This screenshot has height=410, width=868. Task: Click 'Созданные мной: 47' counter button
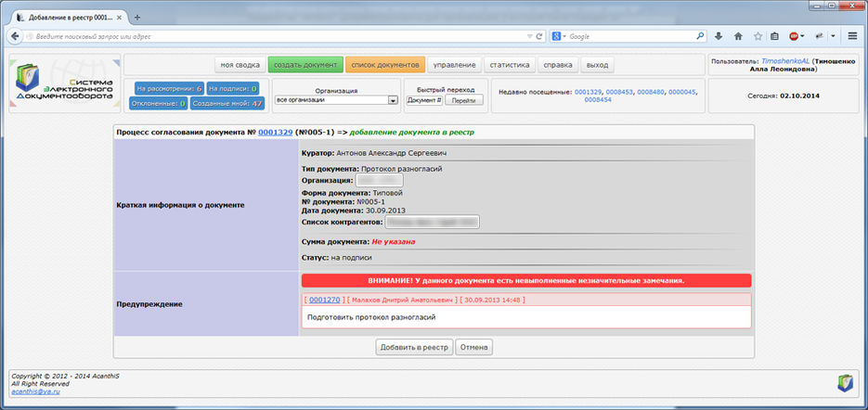coord(227,104)
